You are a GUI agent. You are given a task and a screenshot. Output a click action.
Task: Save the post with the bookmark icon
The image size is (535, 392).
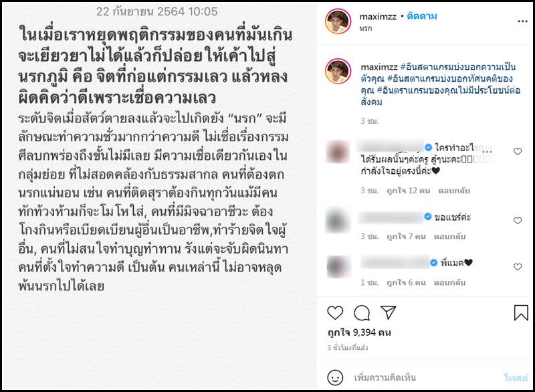click(x=521, y=312)
